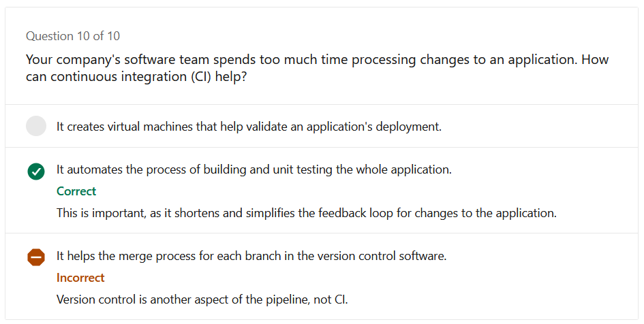644x324 pixels.
Task: Click the orange incorrect stop-sign icon
Action: click(36, 257)
